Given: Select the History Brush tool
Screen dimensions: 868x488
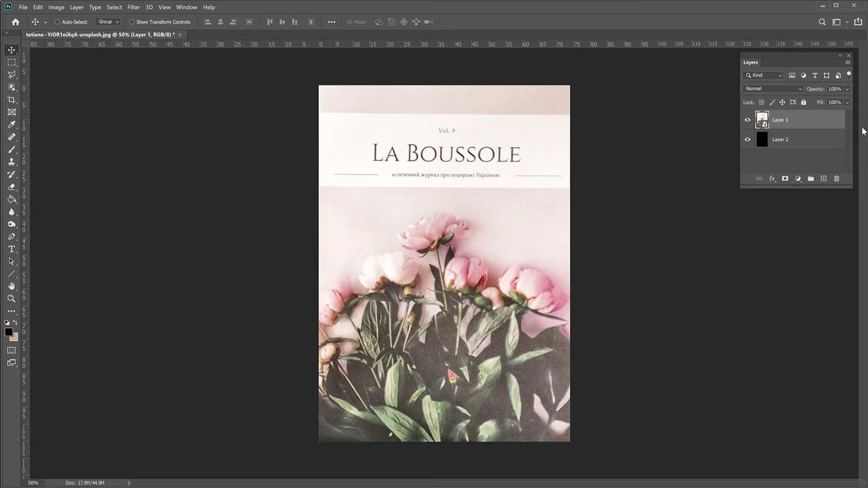Looking at the screenshot, I should pyautogui.click(x=12, y=174).
